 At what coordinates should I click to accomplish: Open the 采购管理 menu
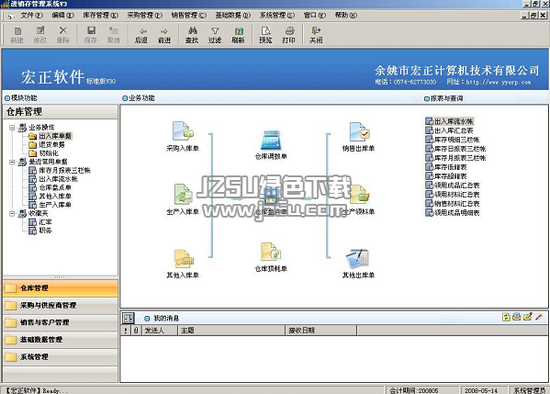(145, 15)
